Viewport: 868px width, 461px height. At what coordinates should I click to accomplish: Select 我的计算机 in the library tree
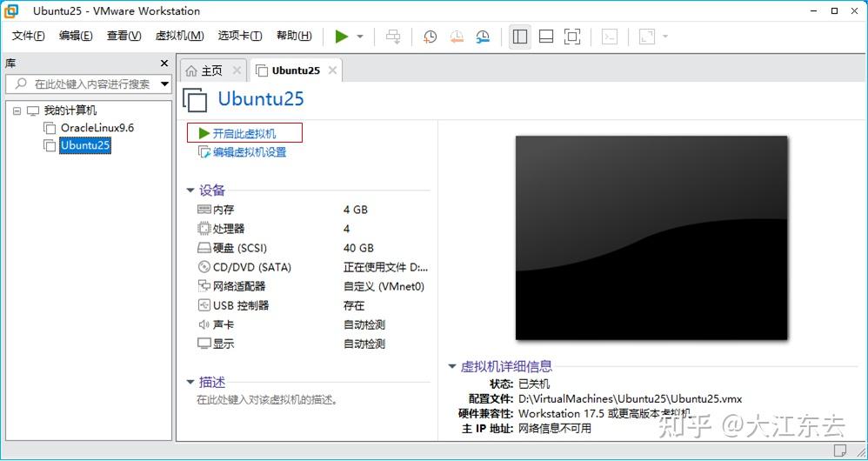(70, 110)
